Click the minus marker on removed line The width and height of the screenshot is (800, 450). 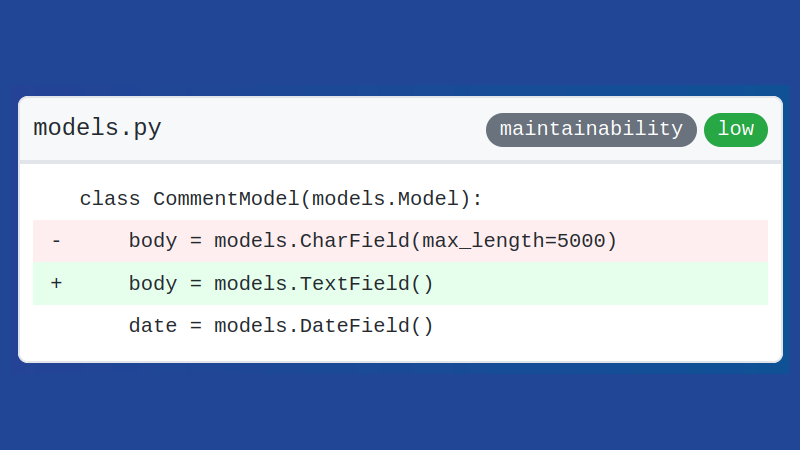point(57,241)
